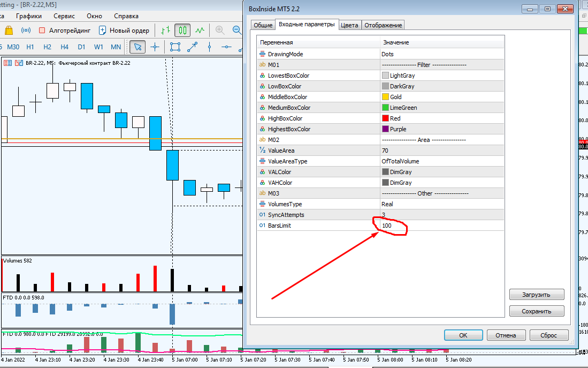Open DrawingMode value Dots dropdown
Image resolution: width=588 pixels, height=368 pixels.
[442, 54]
